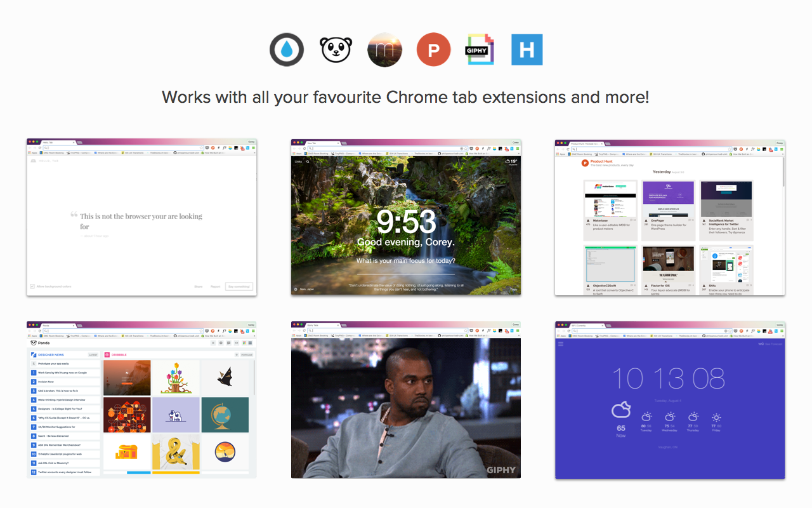Open the hamburger menu in Currently window
Viewport: 812px width, 508px height.
tap(560, 344)
